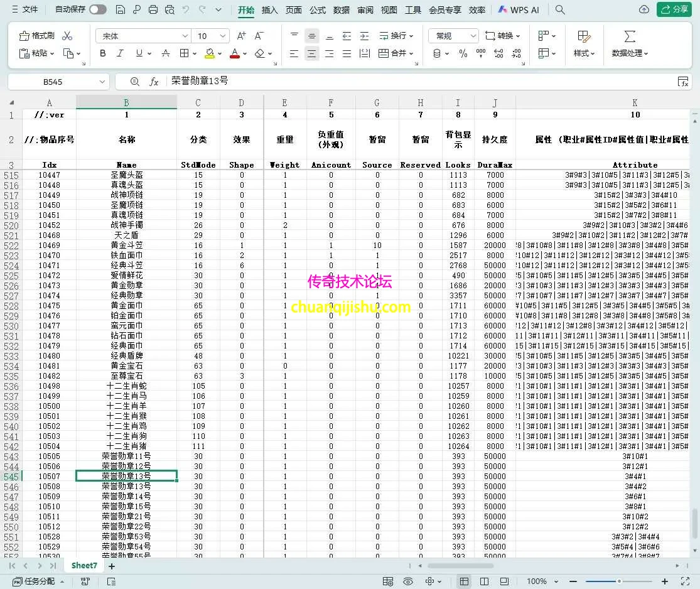Select the Sheet7 sheet tab
This screenshot has width=700, height=589.
pyautogui.click(x=83, y=565)
